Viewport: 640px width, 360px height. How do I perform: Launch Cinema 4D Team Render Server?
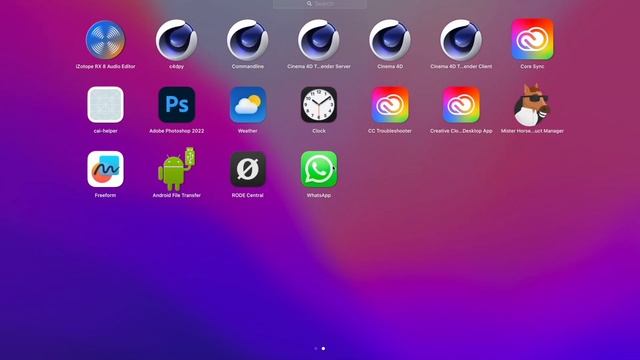coord(318,40)
